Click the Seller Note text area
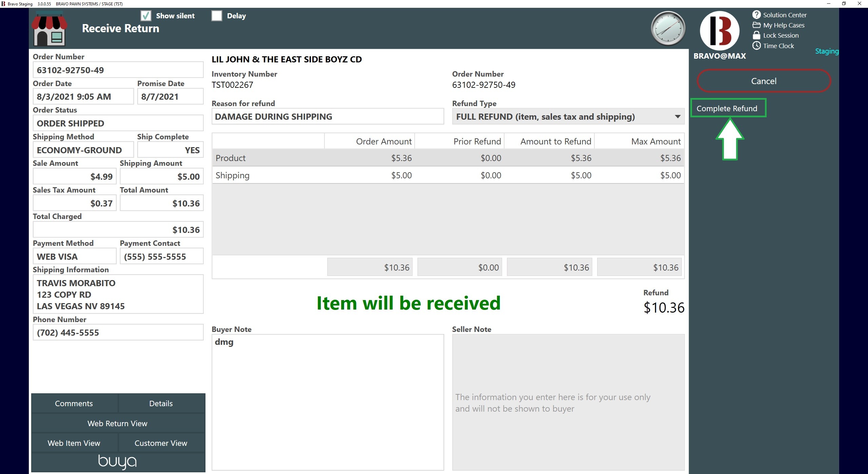 click(x=568, y=402)
